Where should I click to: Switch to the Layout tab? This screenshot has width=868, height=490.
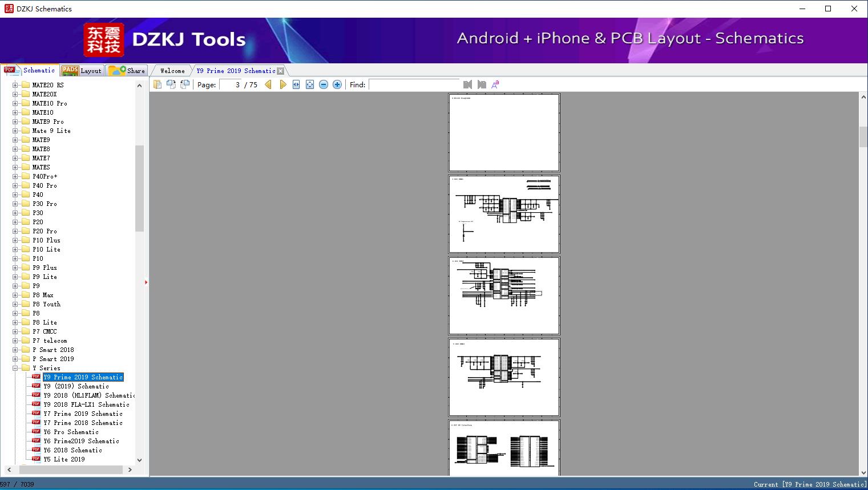[82, 71]
